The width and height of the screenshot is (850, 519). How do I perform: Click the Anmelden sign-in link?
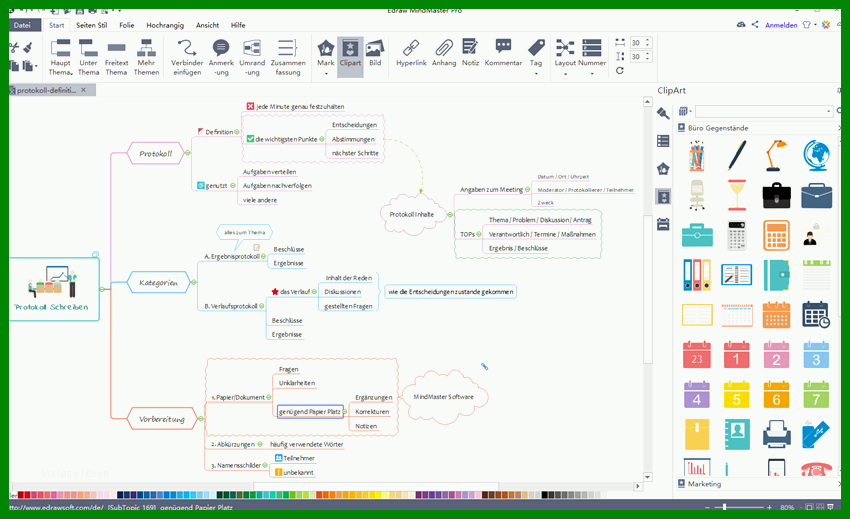click(781, 25)
